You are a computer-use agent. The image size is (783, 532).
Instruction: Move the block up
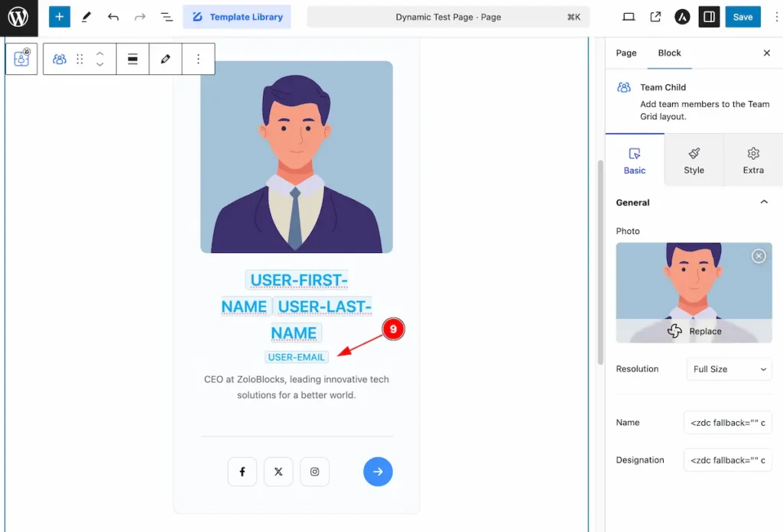pos(100,54)
